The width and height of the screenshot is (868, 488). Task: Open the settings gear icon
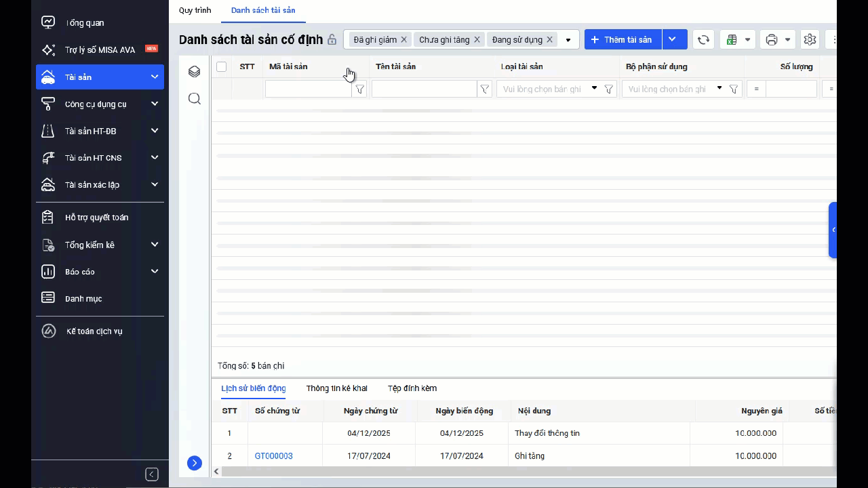(x=809, y=40)
